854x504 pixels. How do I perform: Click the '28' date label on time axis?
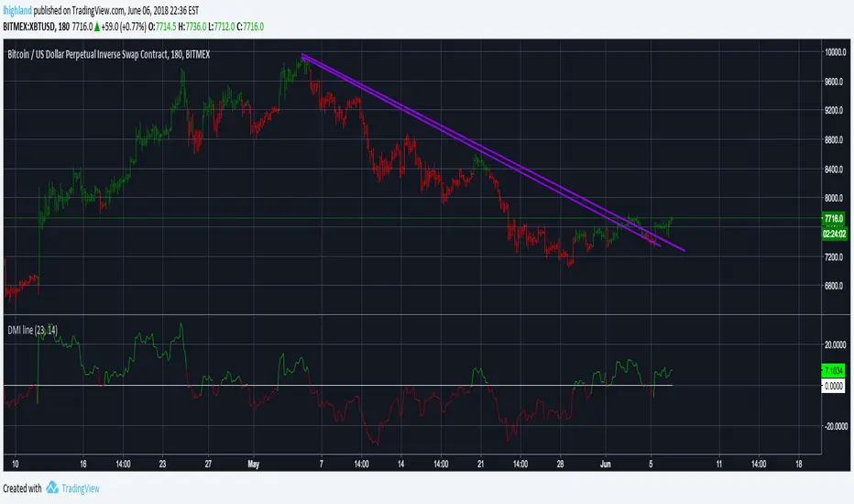pos(560,465)
